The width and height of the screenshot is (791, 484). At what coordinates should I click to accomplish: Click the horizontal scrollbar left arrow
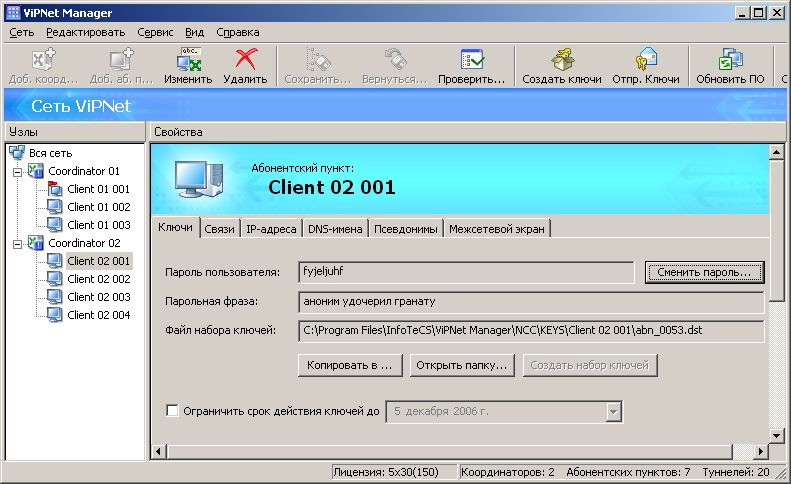coord(158,451)
